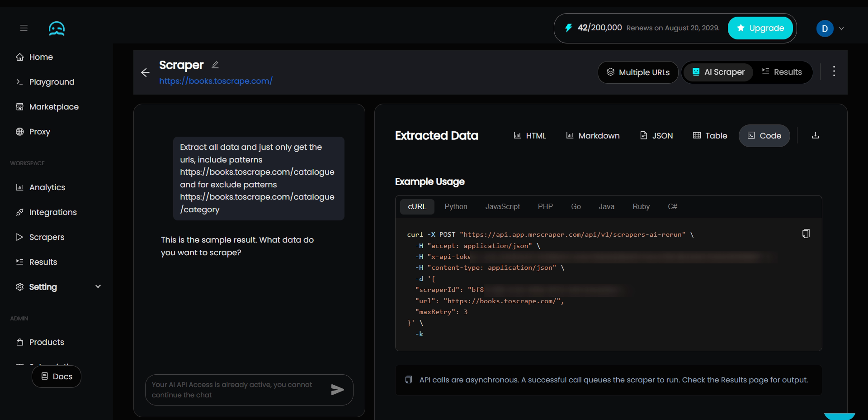The width and height of the screenshot is (868, 420).
Task: Select Ruby example tab
Action: (641, 206)
